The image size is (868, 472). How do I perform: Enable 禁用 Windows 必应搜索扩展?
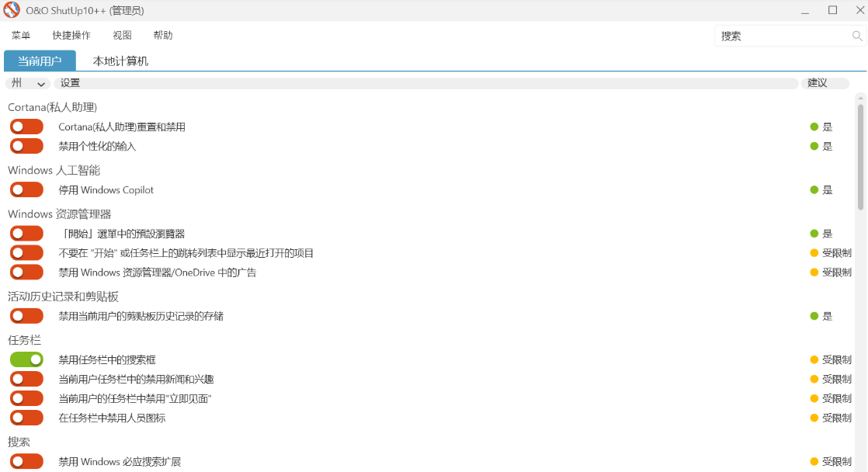26,460
